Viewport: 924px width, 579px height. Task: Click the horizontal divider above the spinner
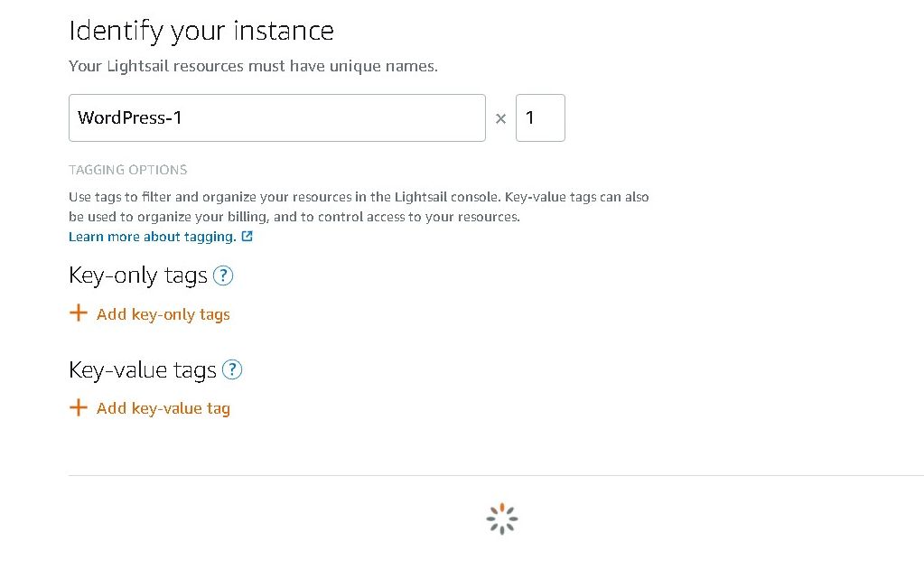496,475
